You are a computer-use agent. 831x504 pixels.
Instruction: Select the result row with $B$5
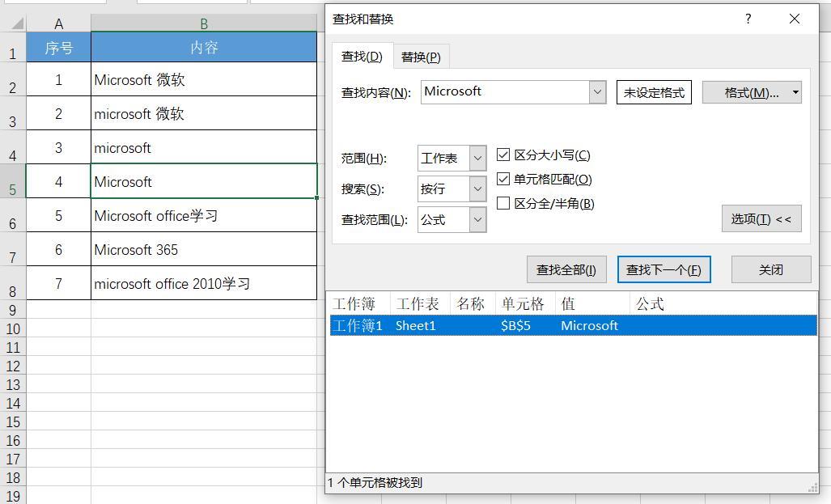tap(573, 325)
